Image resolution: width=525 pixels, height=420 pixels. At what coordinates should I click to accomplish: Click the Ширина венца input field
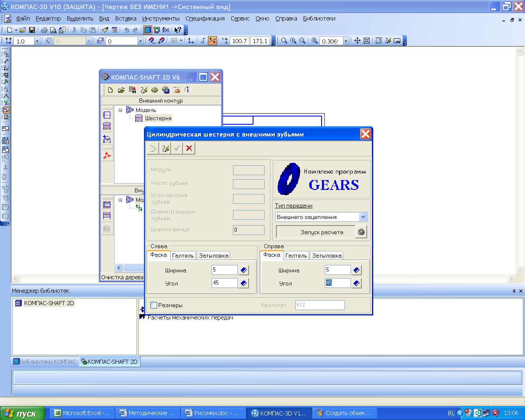(x=249, y=230)
